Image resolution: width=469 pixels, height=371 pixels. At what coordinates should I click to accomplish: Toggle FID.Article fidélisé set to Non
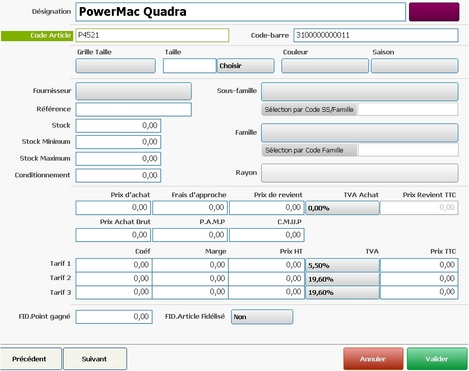point(262,317)
